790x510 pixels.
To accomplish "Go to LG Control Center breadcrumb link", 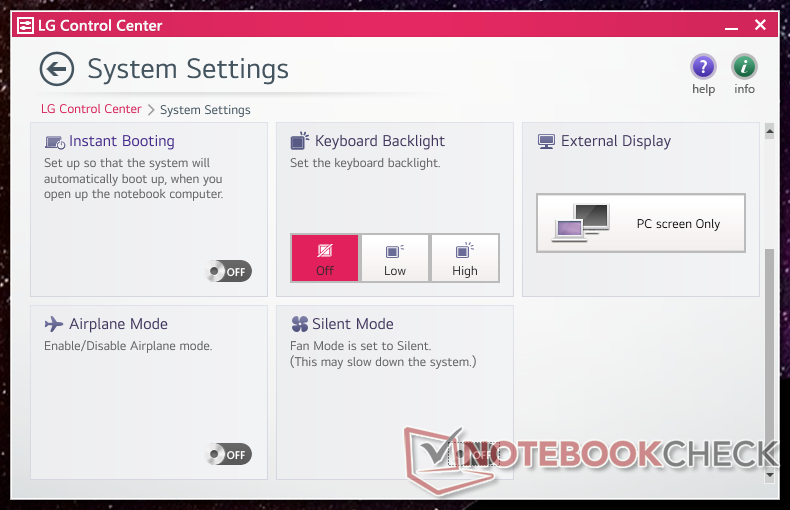I will pos(91,109).
